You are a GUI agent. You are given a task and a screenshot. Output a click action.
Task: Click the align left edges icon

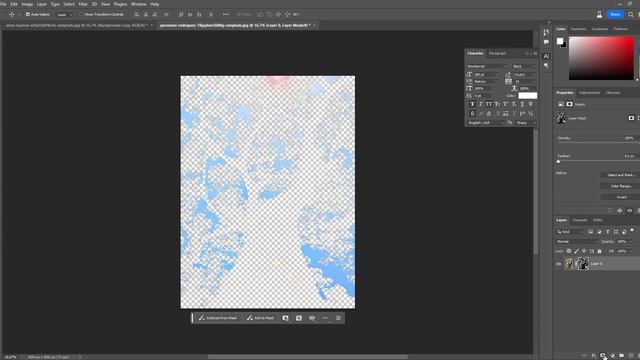(x=137, y=14)
